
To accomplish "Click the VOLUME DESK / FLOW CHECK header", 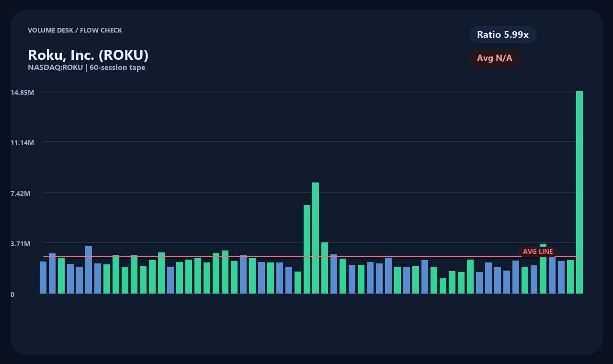I will 75,30.
